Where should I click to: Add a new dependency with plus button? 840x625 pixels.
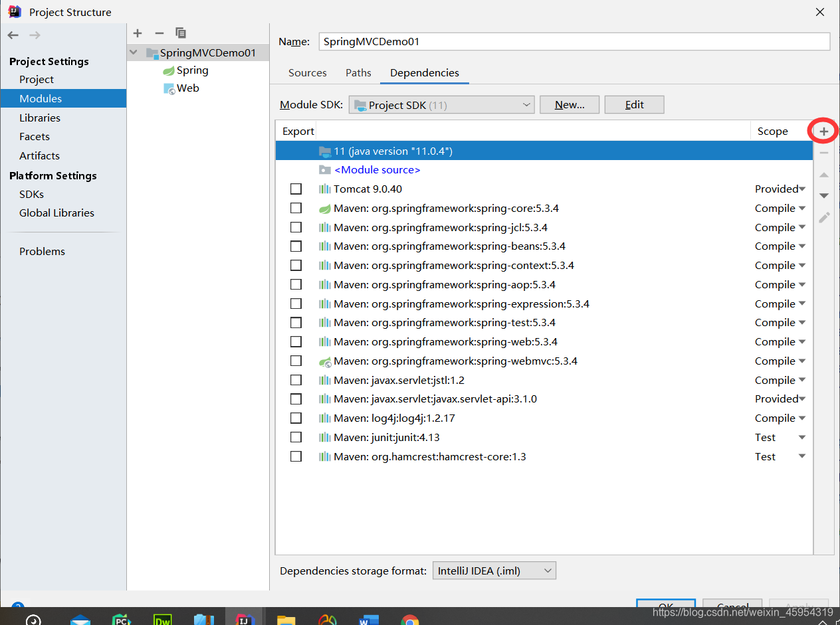tap(824, 132)
